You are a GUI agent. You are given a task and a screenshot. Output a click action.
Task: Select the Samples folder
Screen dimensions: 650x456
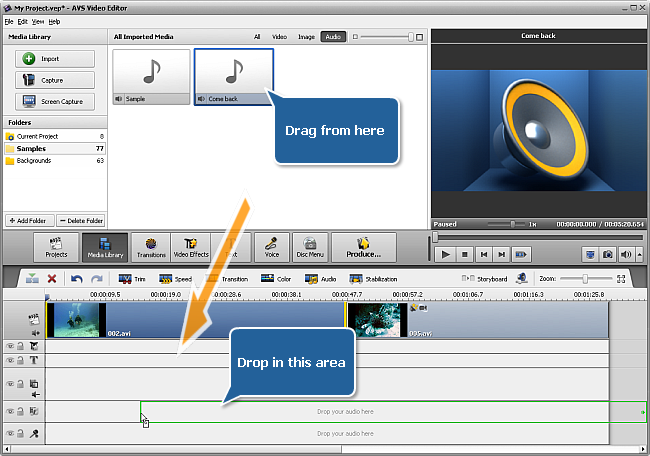55,148
